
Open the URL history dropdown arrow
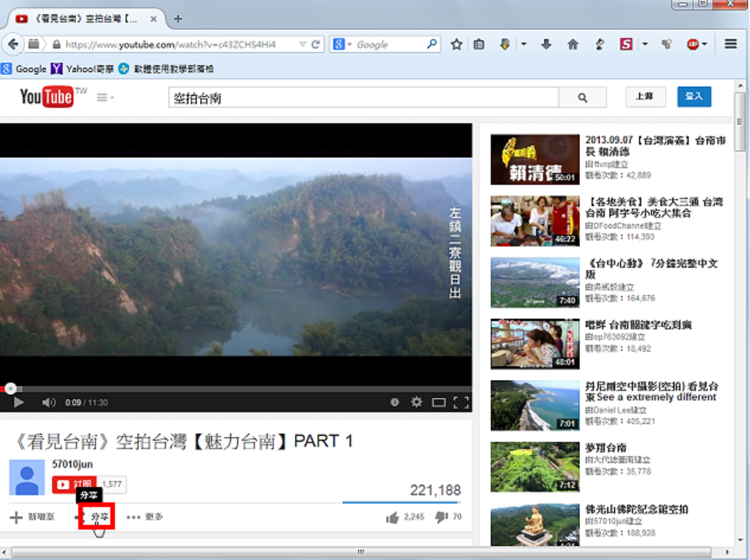click(x=303, y=44)
